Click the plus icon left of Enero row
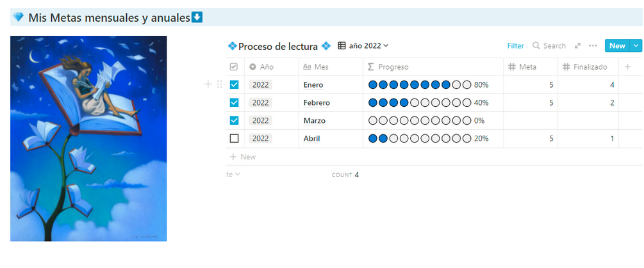644x268 pixels. pyautogui.click(x=208, y=84)
